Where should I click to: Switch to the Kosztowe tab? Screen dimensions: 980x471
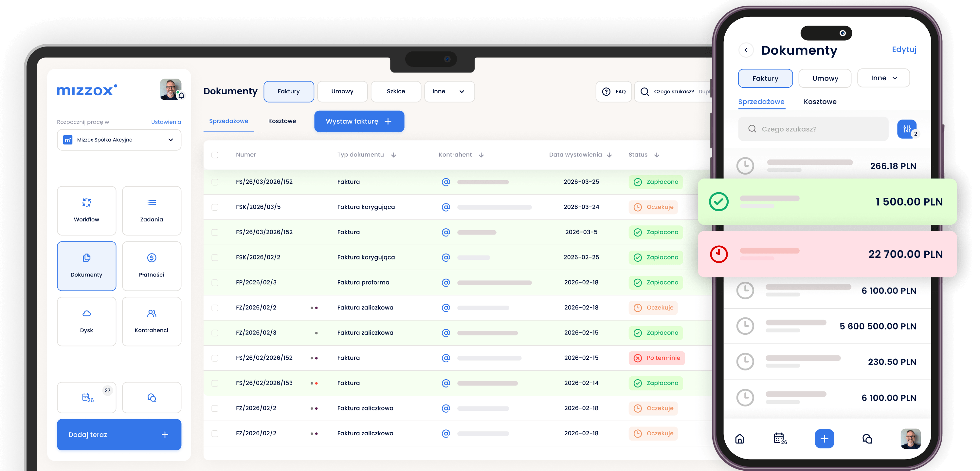pyautogui.click(x=282, y=121)
